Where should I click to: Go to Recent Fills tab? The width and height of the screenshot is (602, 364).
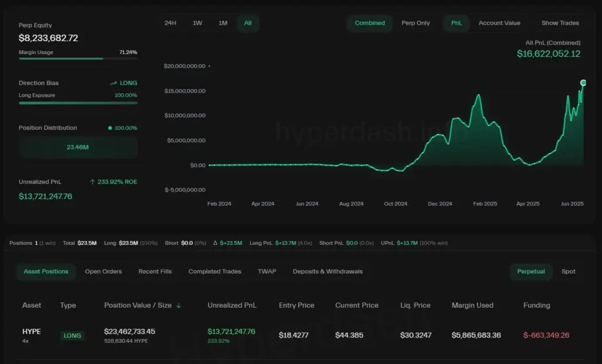coord(155,271)
